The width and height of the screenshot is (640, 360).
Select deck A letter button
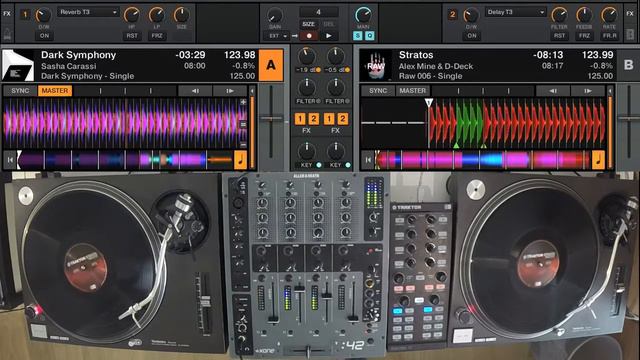pyautogui.click(x=271, y=65)
